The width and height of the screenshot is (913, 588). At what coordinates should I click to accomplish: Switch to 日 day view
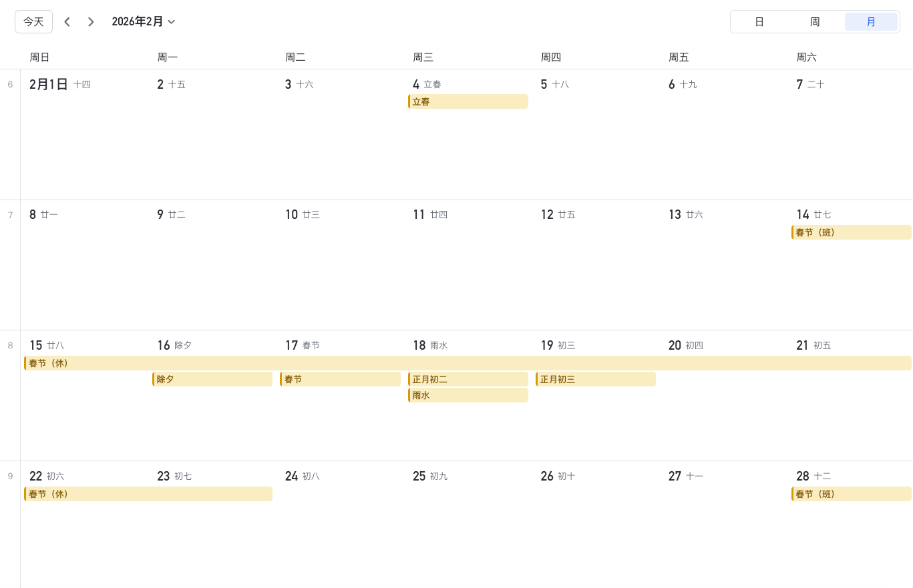(x=759, y=21)
